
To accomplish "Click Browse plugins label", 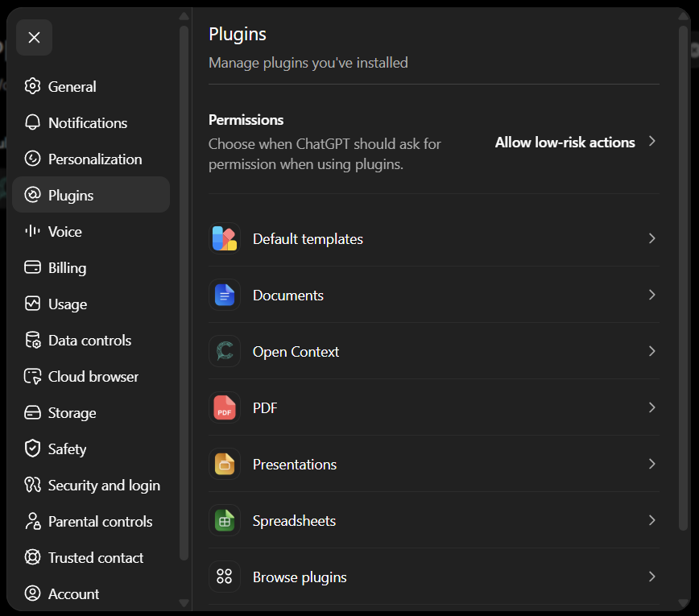I will pyautogui.click(x=300, y=577).
